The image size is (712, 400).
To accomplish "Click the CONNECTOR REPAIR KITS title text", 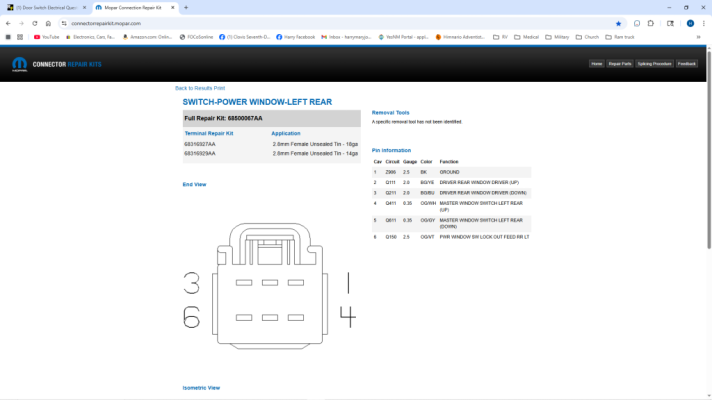I will click(x=67, y=64).
